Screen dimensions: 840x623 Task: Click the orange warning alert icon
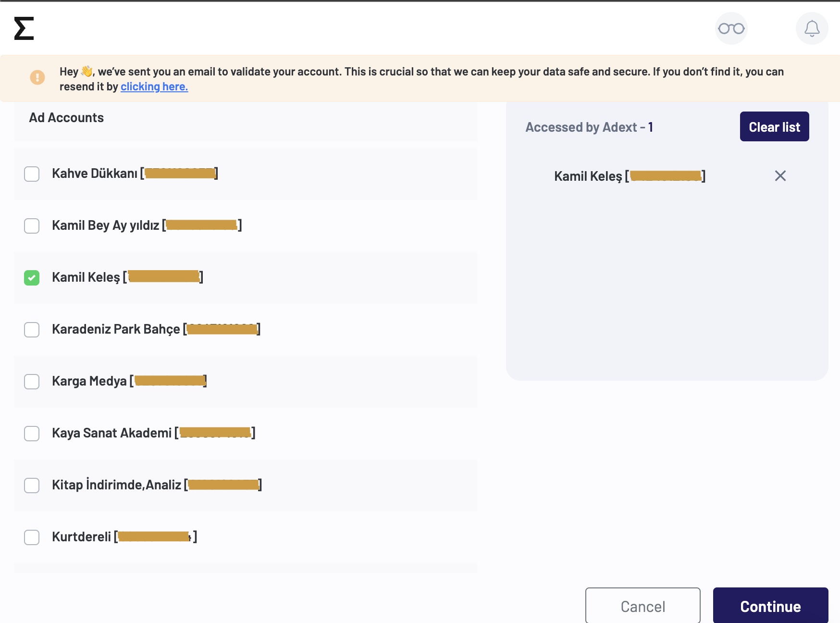point(37,77)
